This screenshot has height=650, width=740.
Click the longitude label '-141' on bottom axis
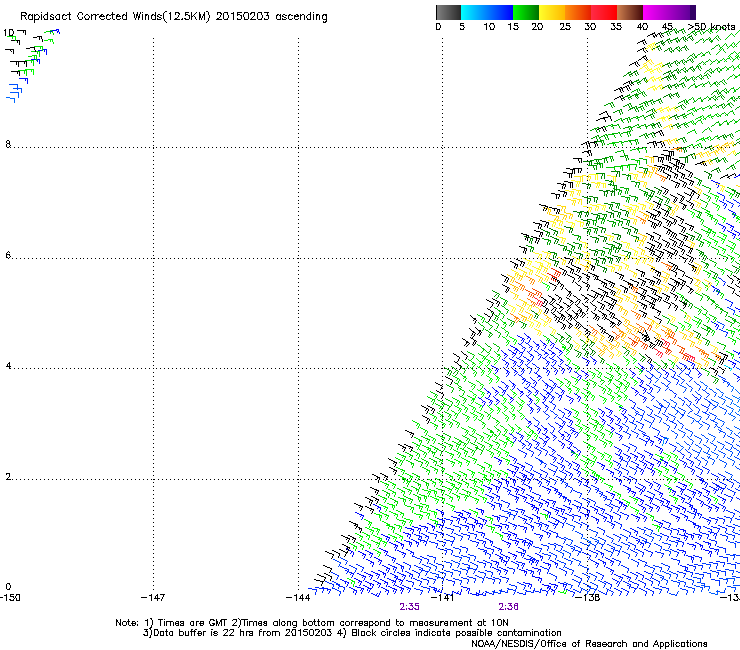[x=443, y=598]
